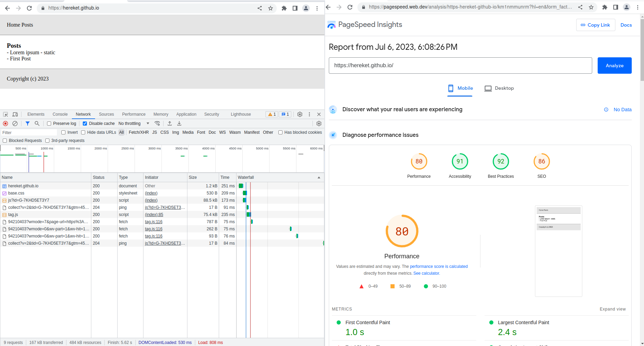
Task: Uncheck the Disable cache checkbox
Action: (85, 124)
